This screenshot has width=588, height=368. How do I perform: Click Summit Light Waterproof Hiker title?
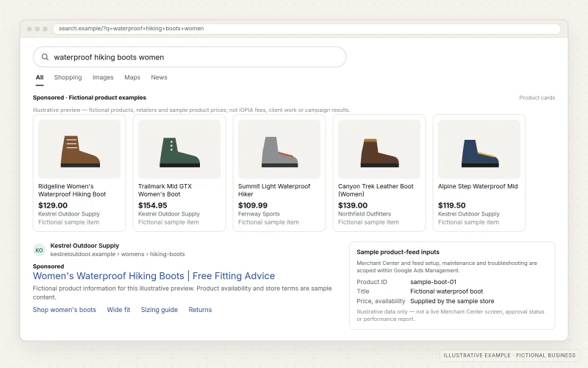point(274,191)
